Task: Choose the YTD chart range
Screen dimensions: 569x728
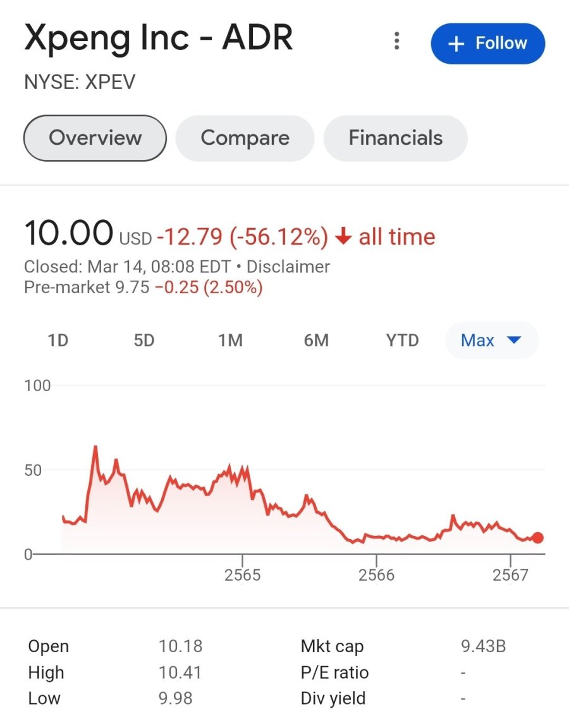Action: click(402, 341)
